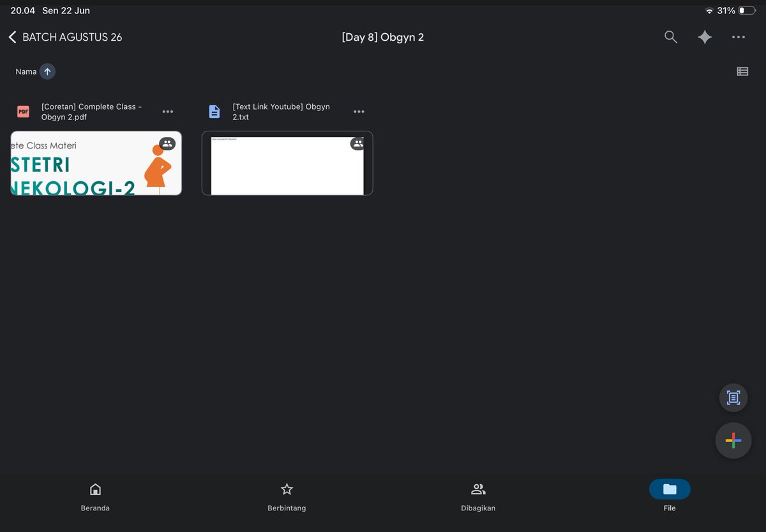The width and height of the screenshot is (766, 532).
Task: Tap the "[Day 8] Obgyn 2" folder title
Action: [383, 37]
